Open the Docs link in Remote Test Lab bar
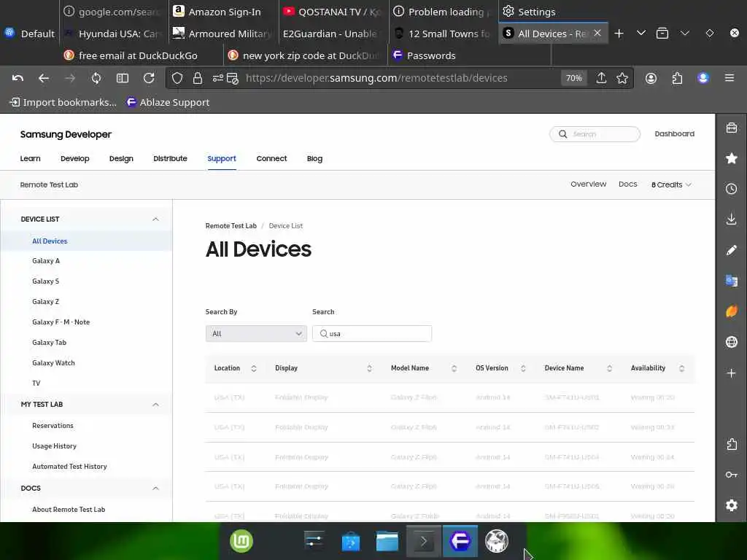The width and height of the screenshot is (747, 560). 627,184
